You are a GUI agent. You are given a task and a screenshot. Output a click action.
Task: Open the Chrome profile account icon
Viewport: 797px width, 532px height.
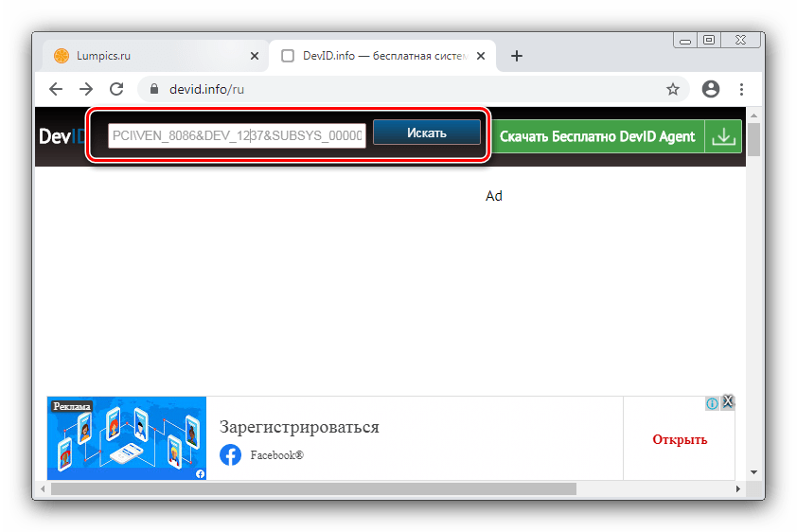coord(711,89)
